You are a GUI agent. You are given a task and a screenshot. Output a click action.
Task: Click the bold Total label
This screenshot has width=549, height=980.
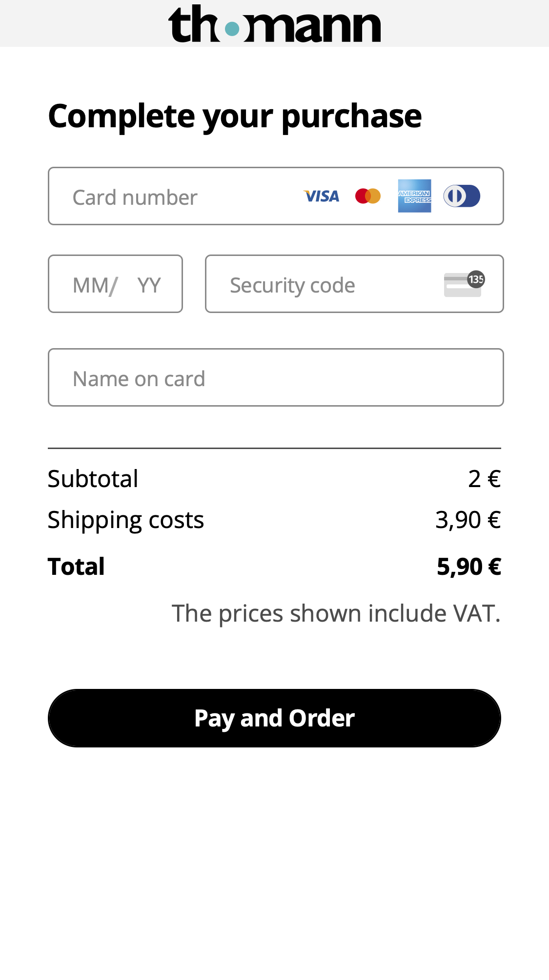(76, 567)
